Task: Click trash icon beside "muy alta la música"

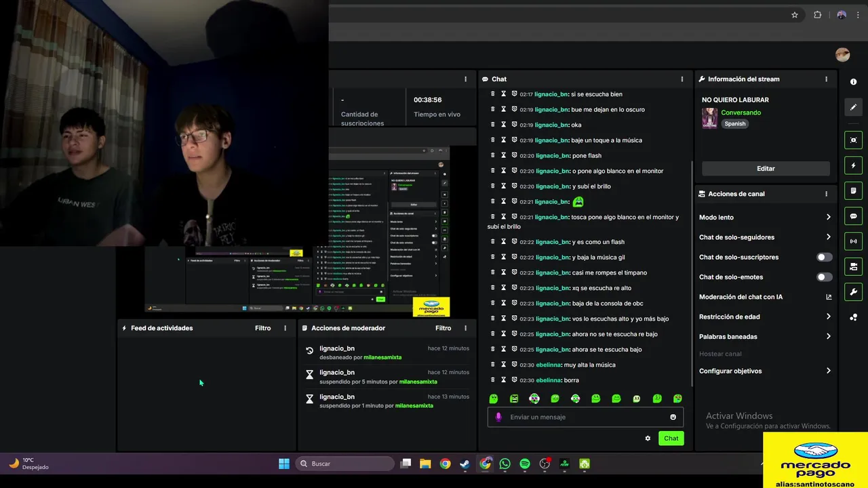Action: point(493,365)
